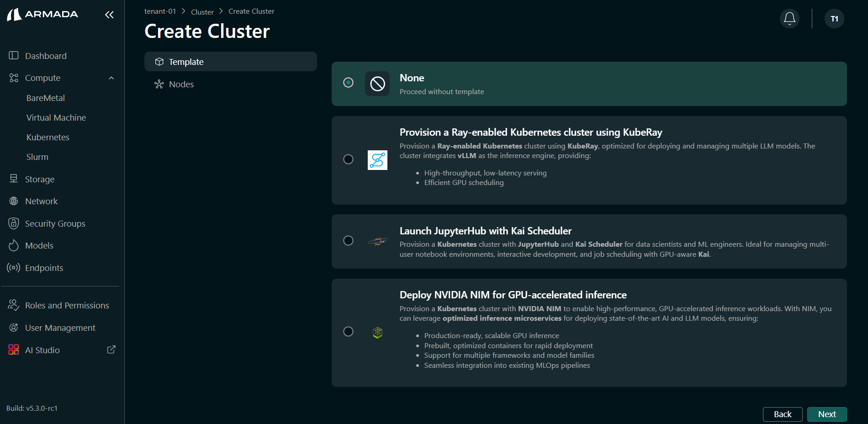
Task: Click 'Deploy NVIDIA NIM' heading
Action: tap(513, 295)
